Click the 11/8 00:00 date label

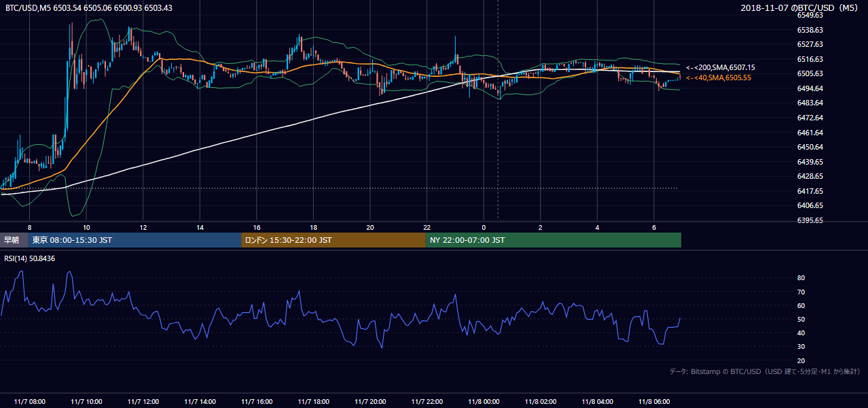484,401
